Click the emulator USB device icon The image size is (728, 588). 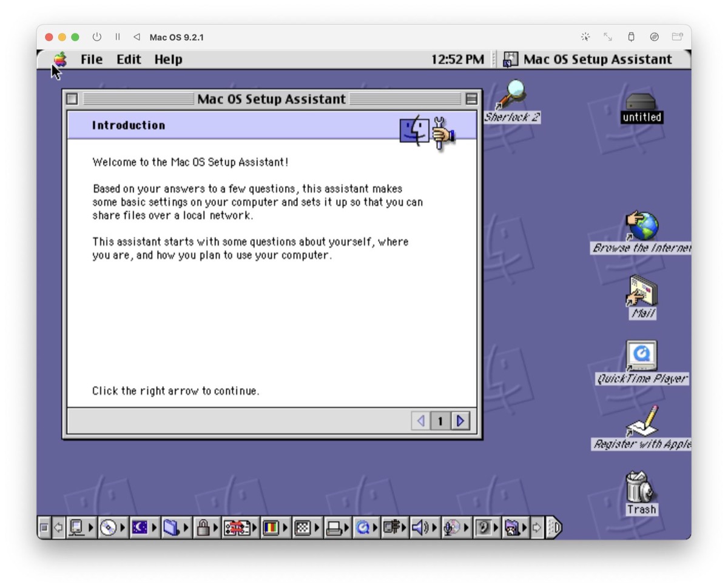point(631,37)
